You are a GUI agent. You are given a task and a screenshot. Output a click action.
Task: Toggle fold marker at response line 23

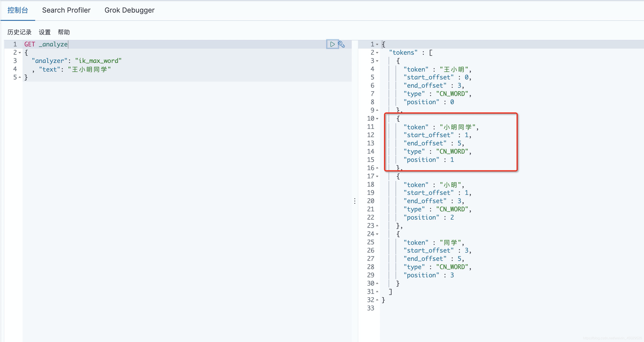[x=377, y=226]
